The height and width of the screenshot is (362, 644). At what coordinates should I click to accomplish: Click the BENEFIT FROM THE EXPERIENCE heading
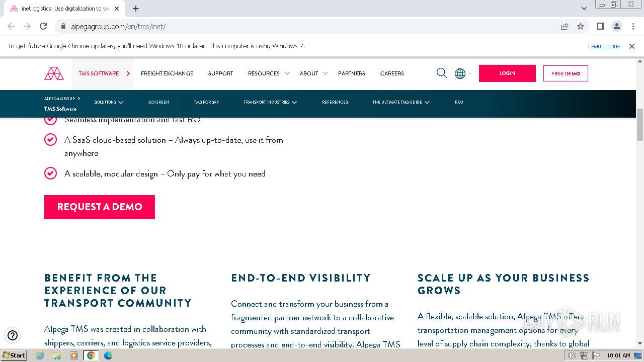(118, 291)
